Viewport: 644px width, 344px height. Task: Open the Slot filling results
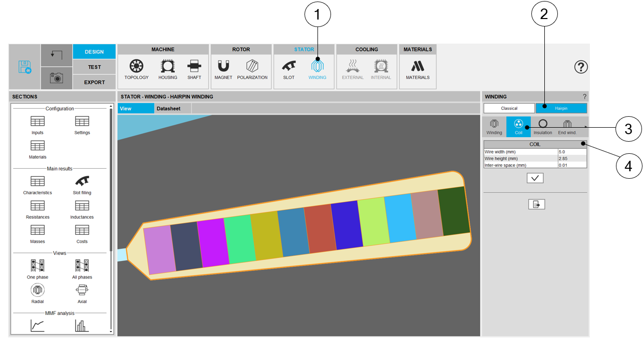(82, 184)
